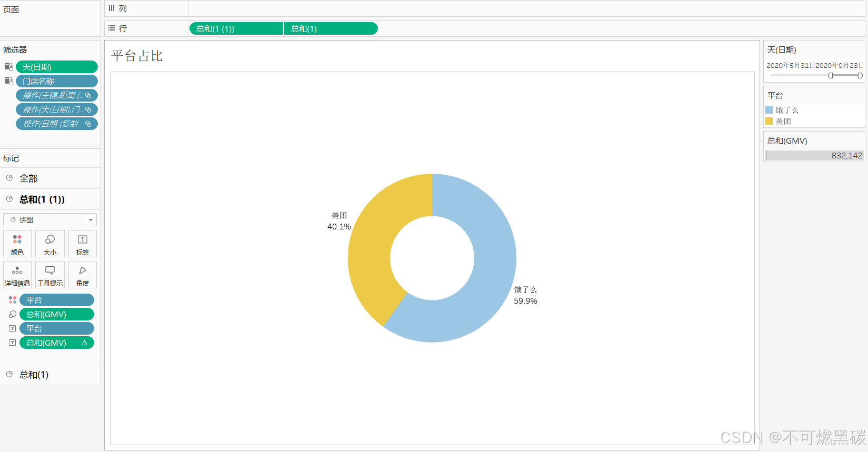Viewport: 868px width, 452px height.
Task: Click the 美团 yellow legend swatch
Action: point(769,121)
